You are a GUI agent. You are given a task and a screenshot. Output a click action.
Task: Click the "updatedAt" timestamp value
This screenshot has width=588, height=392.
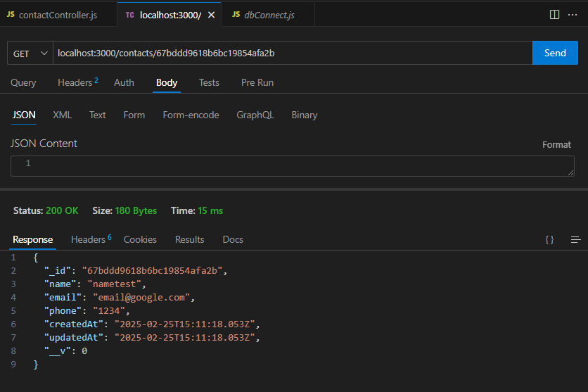click(185, 338)
